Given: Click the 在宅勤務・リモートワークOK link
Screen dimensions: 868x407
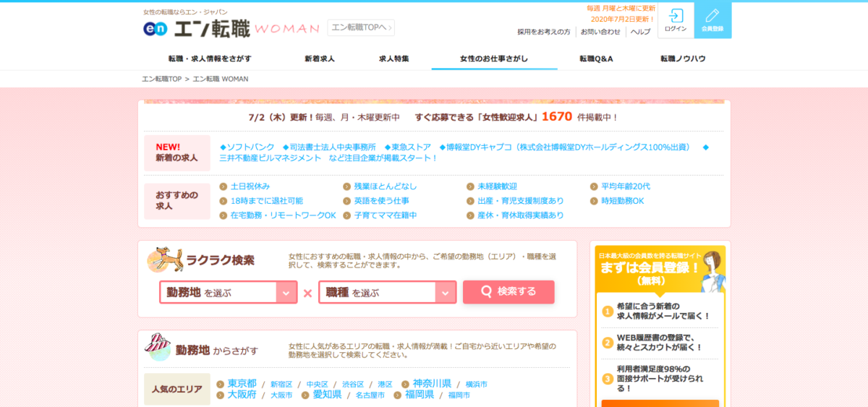Looking at the screenshot, I should pos(283,215).
